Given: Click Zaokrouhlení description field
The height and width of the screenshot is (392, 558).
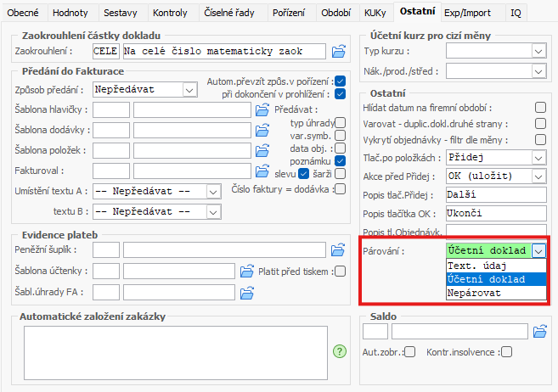Looking at the screenshot, I should point(224,51).
